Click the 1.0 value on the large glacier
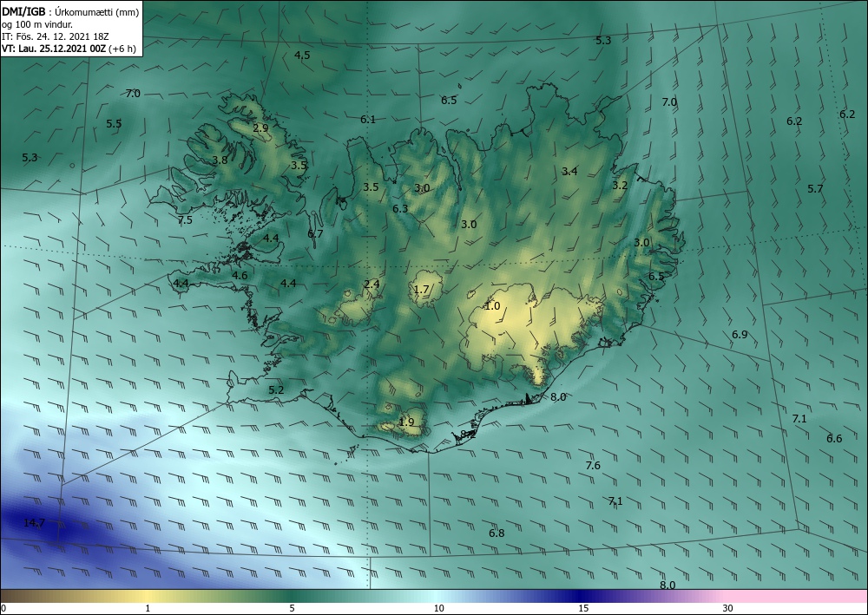The width and height of the screenshot is (868, 615). pos(492,306)
